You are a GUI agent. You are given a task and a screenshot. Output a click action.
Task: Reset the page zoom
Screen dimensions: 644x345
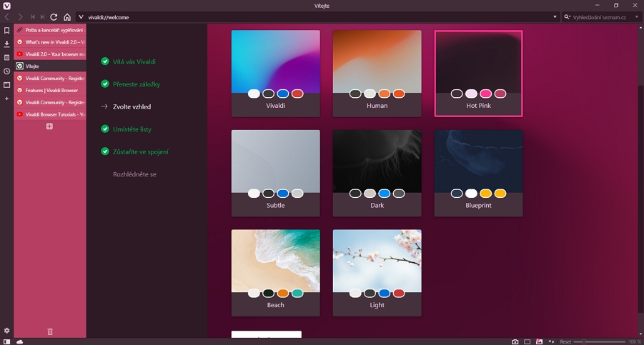pyautogui.click(x=565, y=341)
